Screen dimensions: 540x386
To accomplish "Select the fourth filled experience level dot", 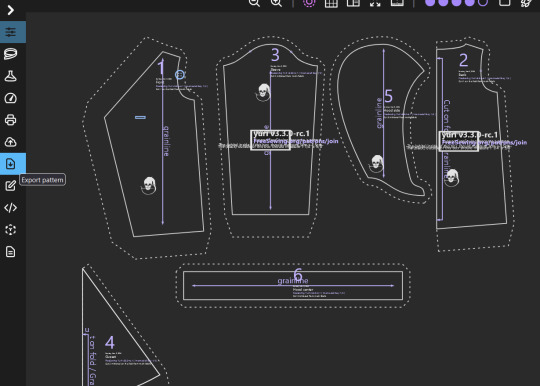I will click(x=470, y=3).
